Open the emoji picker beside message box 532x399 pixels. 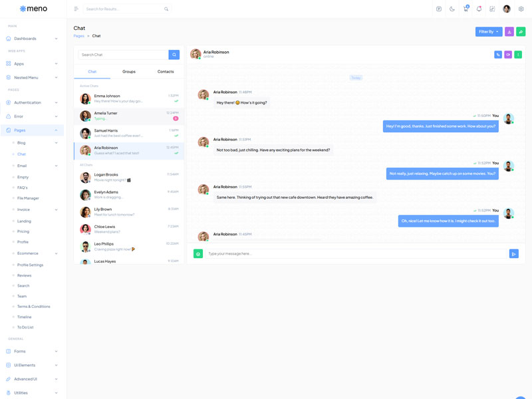198,253
